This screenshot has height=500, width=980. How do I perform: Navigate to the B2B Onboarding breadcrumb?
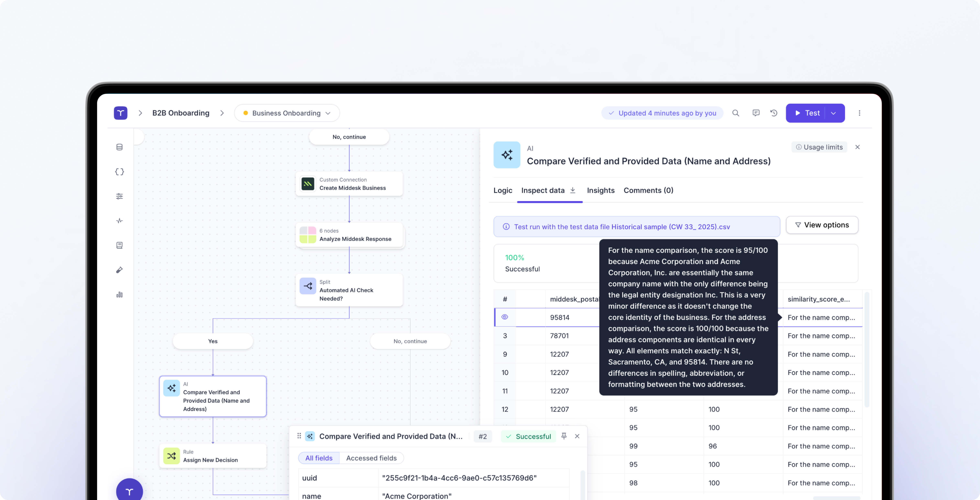click(181, 113)
